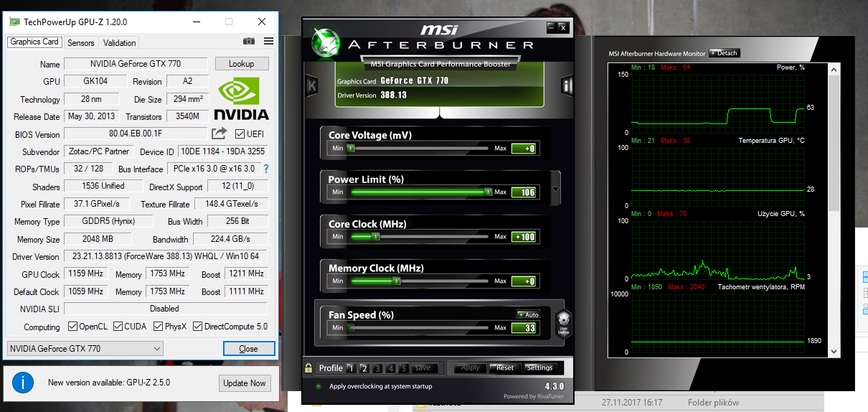Click the Detach button on hardware monitor
868x412 pixels.
click(725, 53)
